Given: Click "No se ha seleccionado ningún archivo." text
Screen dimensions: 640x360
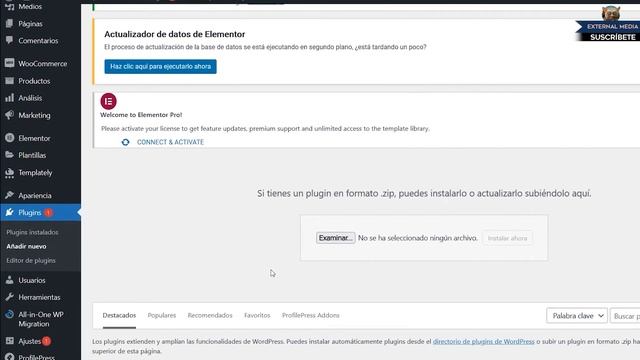Looking at the screenshot, I should tap(418, 238).
